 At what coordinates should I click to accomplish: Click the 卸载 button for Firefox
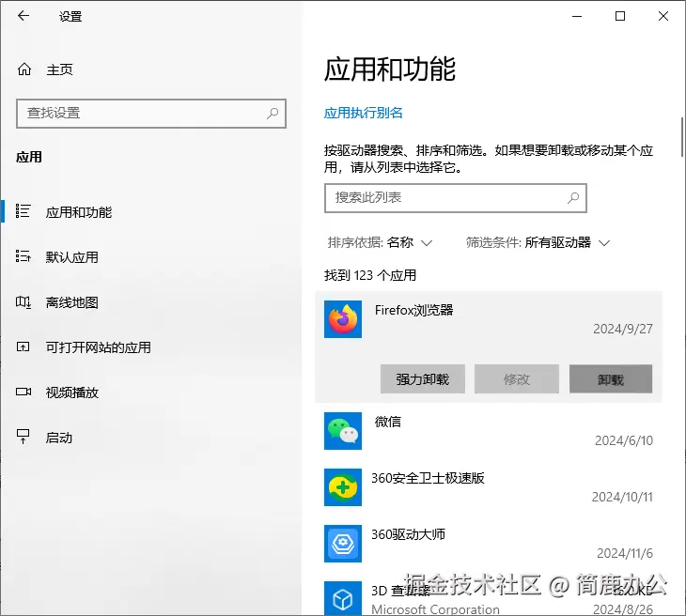pyautogui.click(x=611, y=379)
